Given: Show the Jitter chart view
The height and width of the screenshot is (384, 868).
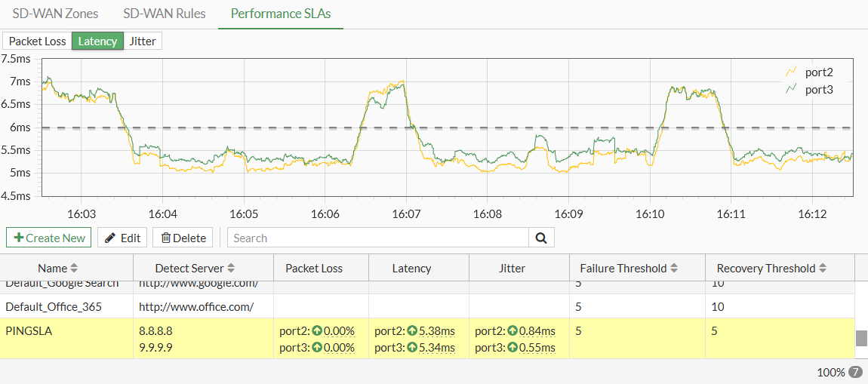Looking at the screenshot, I should (x=143, y=41).
